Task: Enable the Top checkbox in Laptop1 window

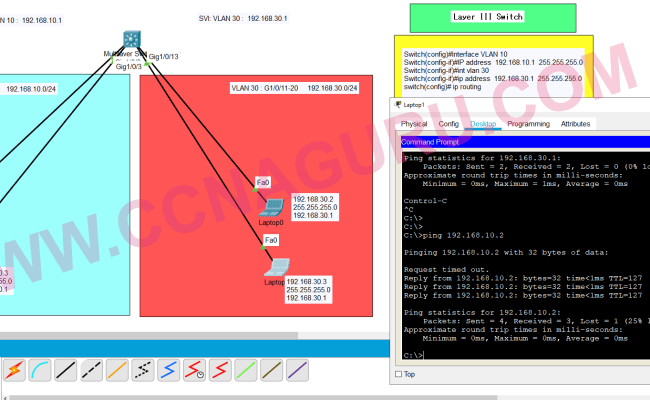Action: pos(398,374)
